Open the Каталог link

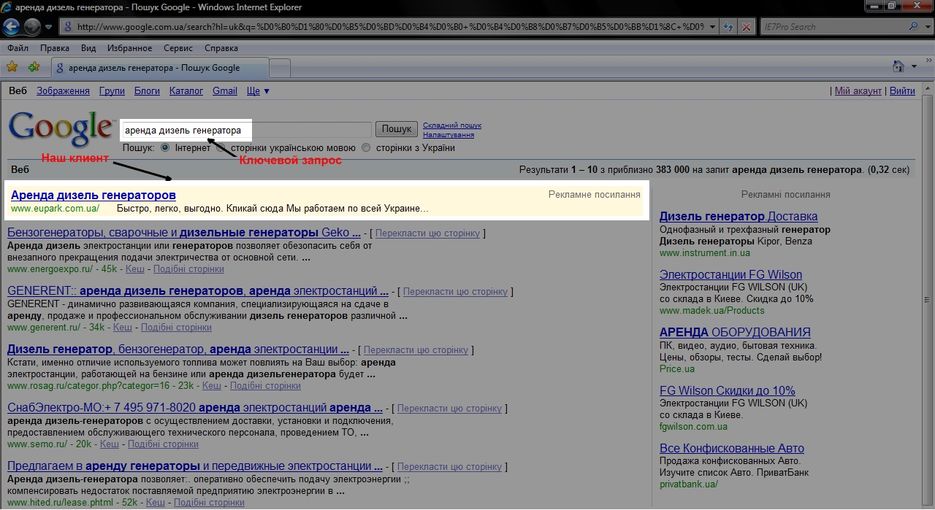(186, 91)
